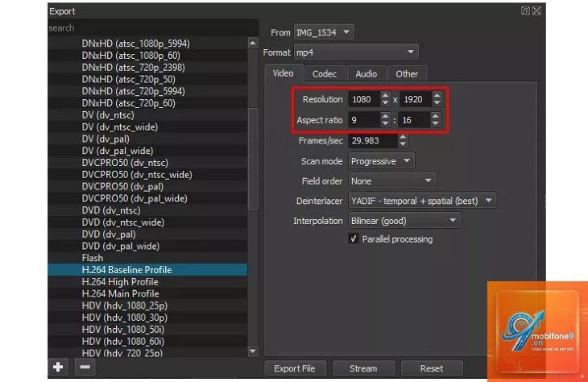Image resolution: width=588 pixels, height=382 pixels.
Task: Select DV (dv_ntsc_wide) preset
Action: (x=147, y=127)
